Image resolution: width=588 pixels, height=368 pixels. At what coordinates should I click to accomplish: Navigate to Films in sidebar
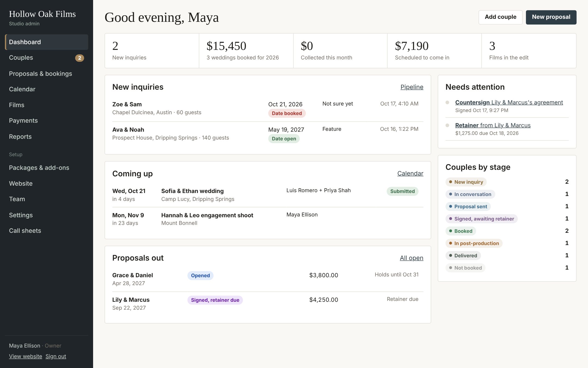47,105
